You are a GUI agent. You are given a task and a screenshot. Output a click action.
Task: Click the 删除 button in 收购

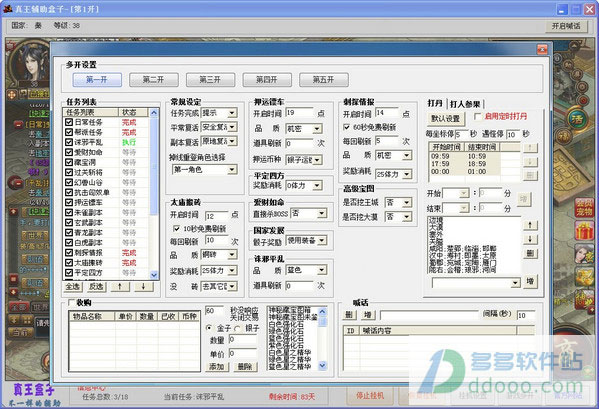245,367
